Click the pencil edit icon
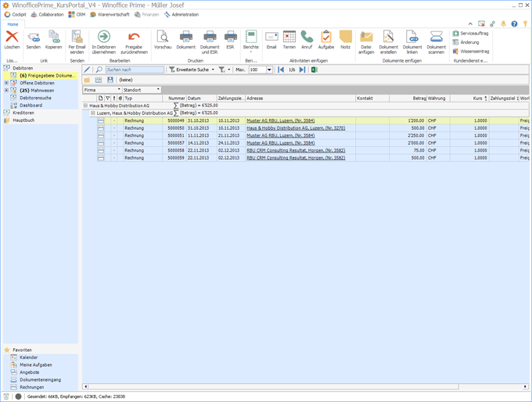The image size is (532, 402). click(x=87, y=70)
